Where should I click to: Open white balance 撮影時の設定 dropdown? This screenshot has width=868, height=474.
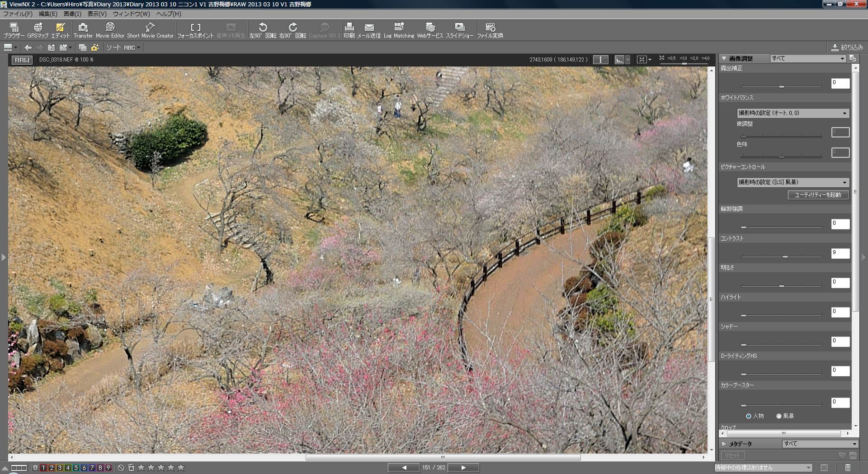coord(793,113)
